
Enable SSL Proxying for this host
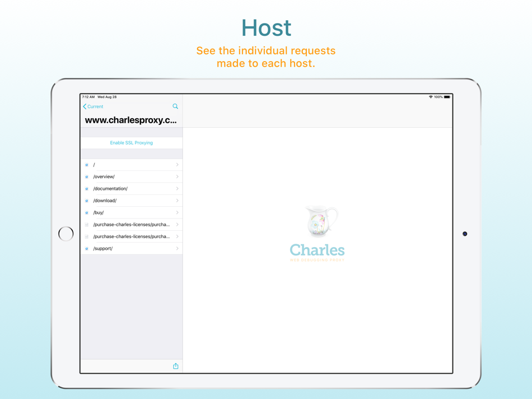[x=131, y=142]
